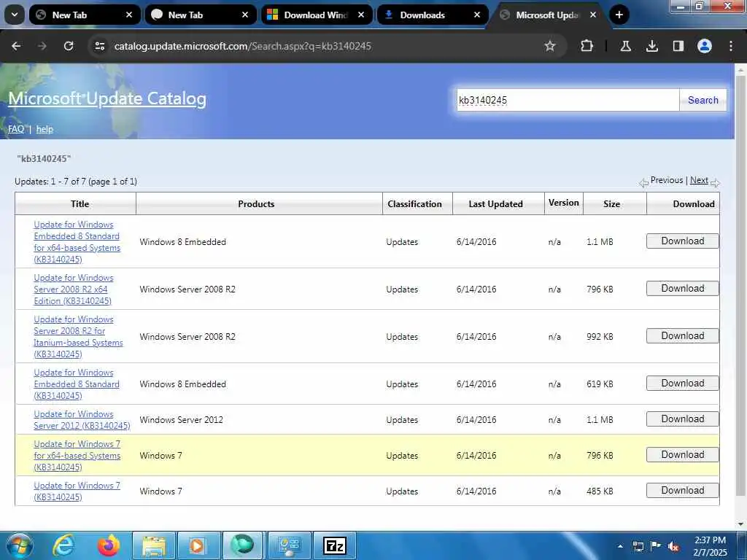Open browser downloads toolbar icon
Viewport: 747px width, 560px height.
pos(651,46)
